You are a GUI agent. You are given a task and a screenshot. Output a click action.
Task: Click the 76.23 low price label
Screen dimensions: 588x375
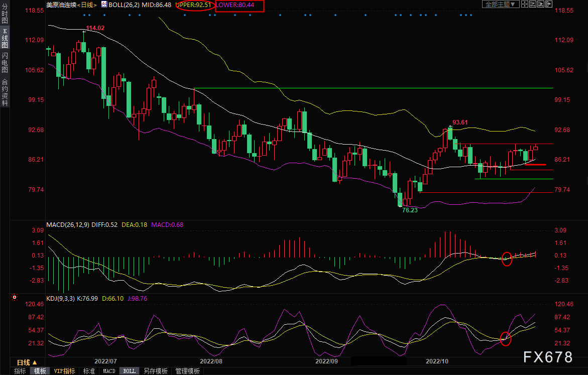pyautogui.click(x=410, y=210)
